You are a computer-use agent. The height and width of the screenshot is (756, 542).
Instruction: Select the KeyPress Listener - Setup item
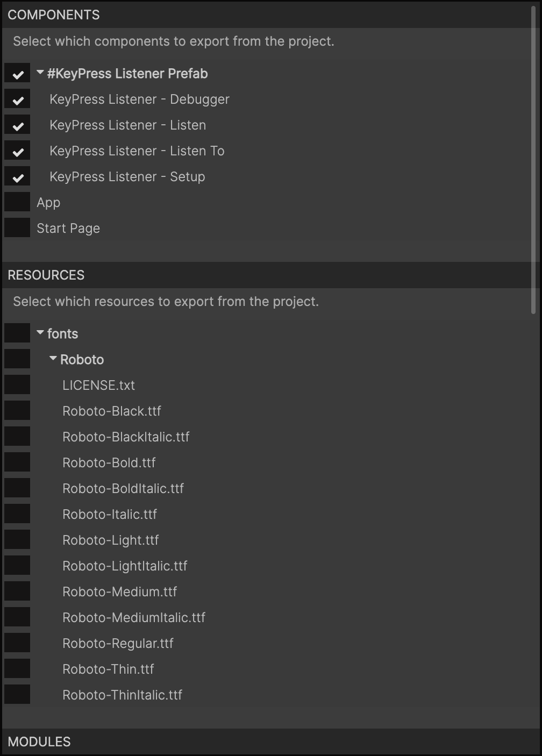click(x=127, y=177)
